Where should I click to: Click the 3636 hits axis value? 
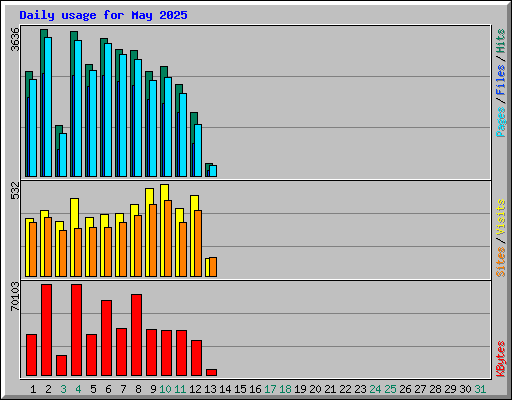(x=15, y=39)
